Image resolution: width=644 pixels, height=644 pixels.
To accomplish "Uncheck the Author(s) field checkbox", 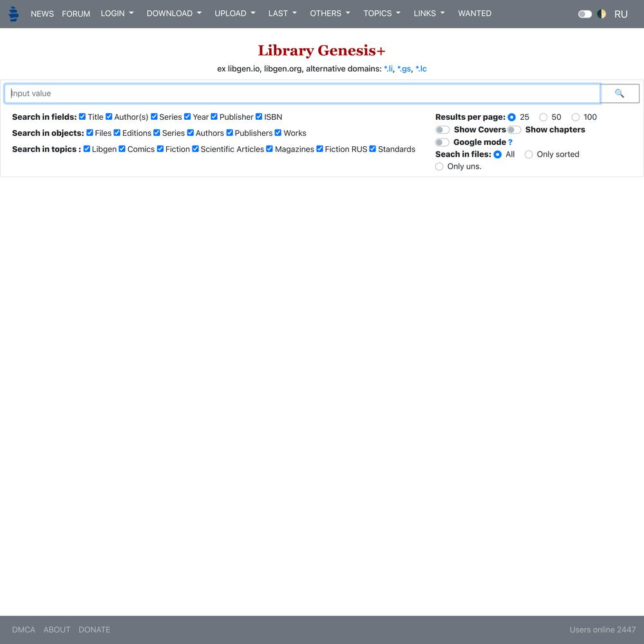I will (109, 117).
